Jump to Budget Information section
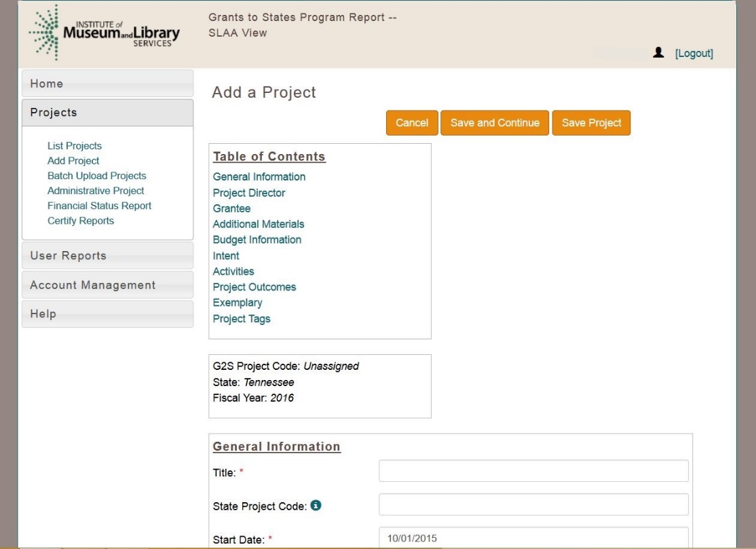 point(257,240)
